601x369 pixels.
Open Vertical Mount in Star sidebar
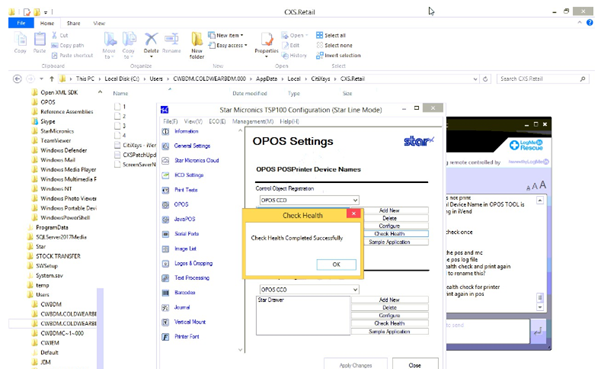click(190, 321)
